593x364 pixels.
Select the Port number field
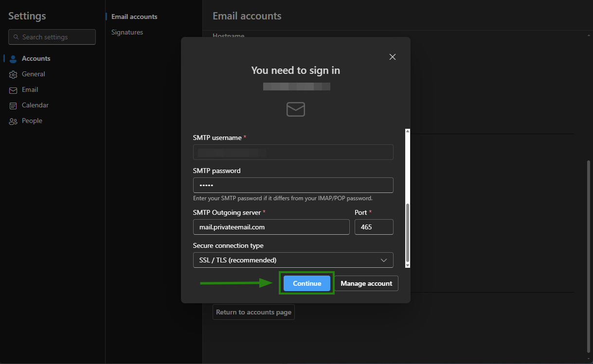[x=374, y=227]
